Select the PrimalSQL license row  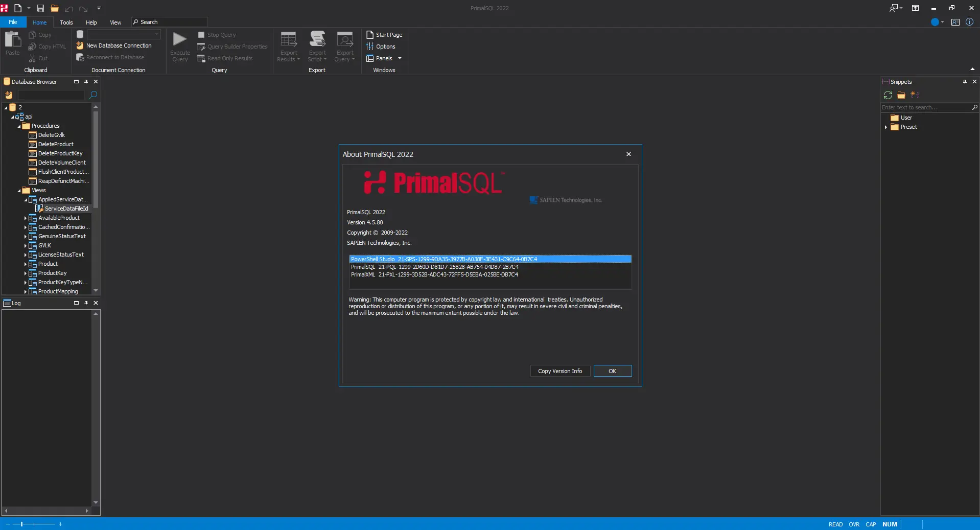pos(491,267)
